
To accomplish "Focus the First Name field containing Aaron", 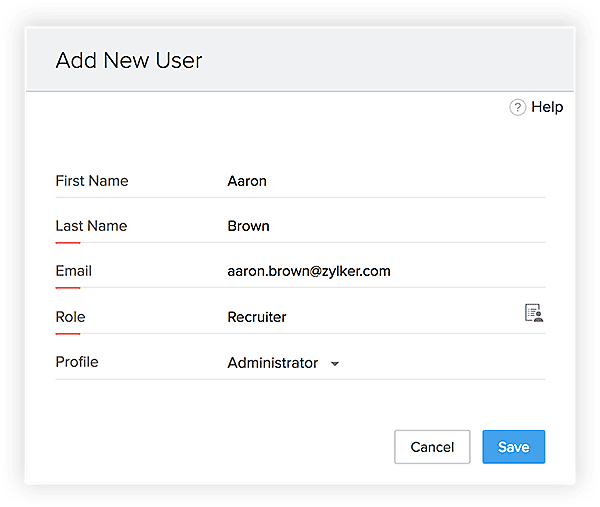I will (386, 181).
